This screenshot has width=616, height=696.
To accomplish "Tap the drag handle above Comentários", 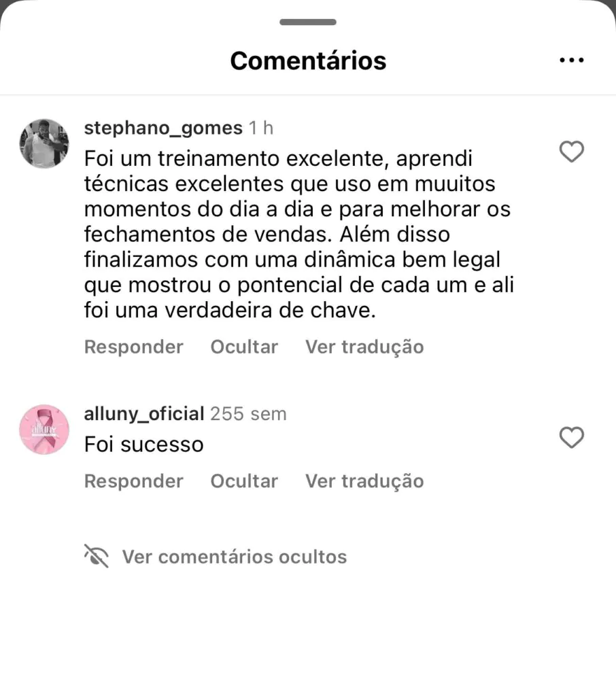I will click(308, 22).
